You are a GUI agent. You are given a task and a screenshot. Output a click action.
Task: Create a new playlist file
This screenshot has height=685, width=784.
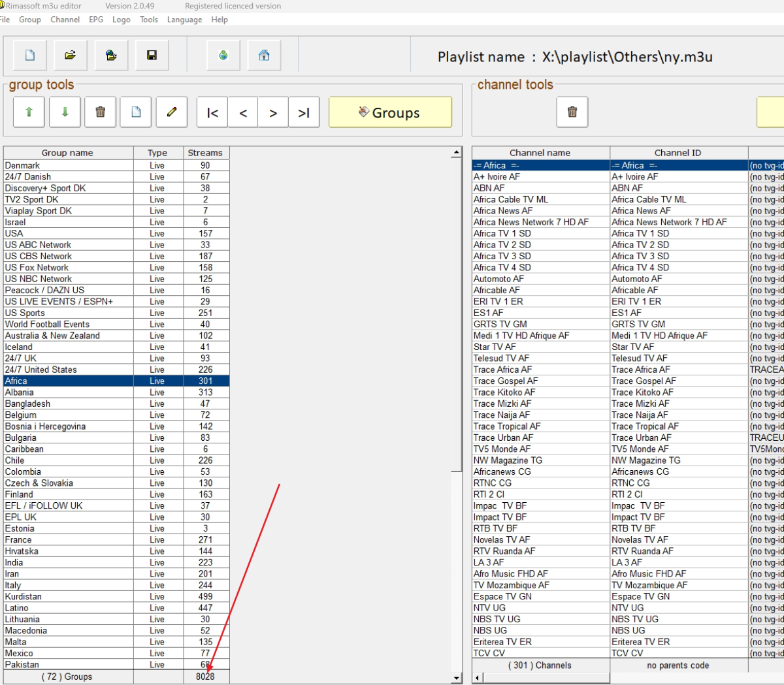(30, 56)
